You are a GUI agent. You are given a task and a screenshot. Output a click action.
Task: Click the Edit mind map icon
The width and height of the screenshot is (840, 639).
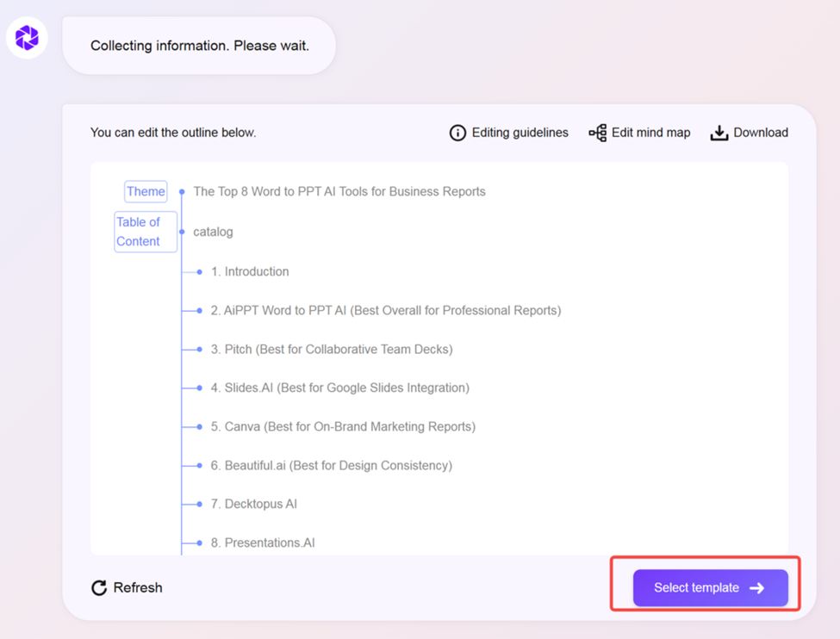597,133
